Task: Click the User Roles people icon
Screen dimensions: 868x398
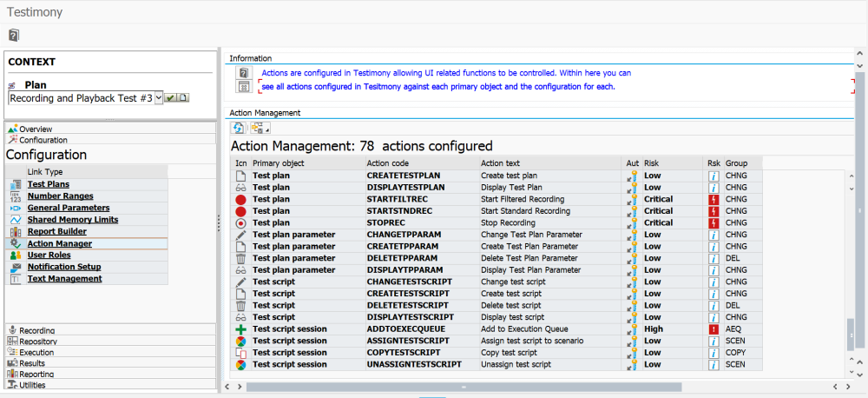Action: point(16,255)
